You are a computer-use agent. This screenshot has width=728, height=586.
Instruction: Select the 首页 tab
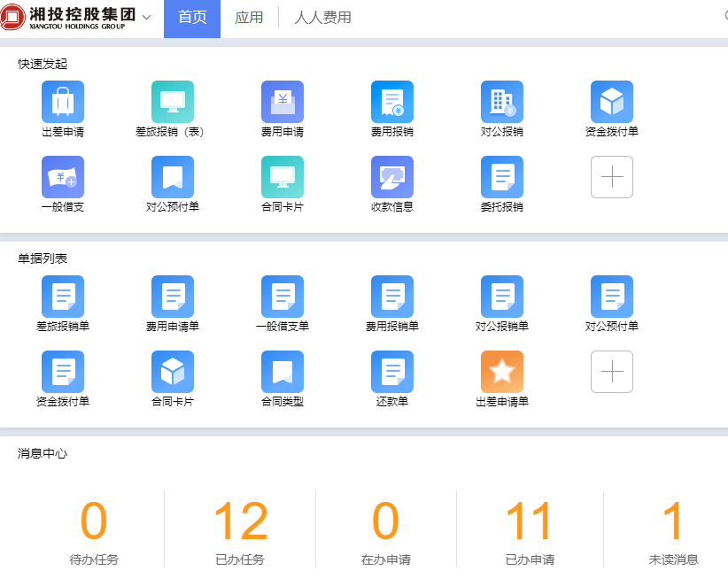192,18
